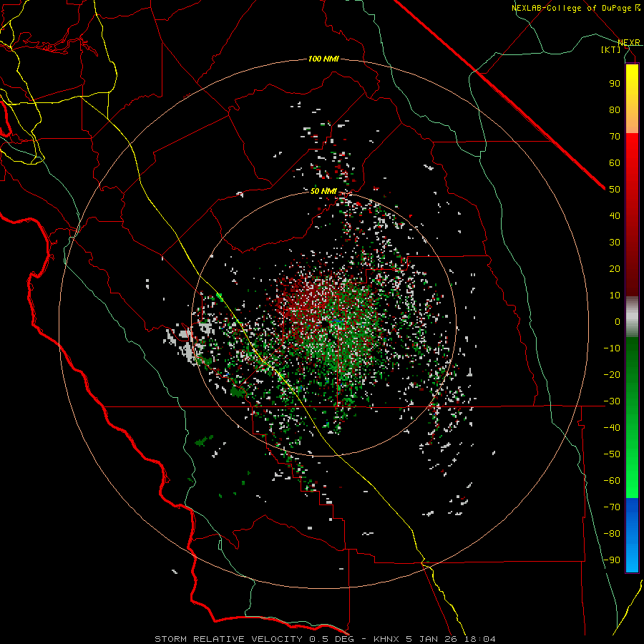Click the 10 value on velocity scale
The height and width of the screenshot is (644, 644).
[x=615, y=296]
